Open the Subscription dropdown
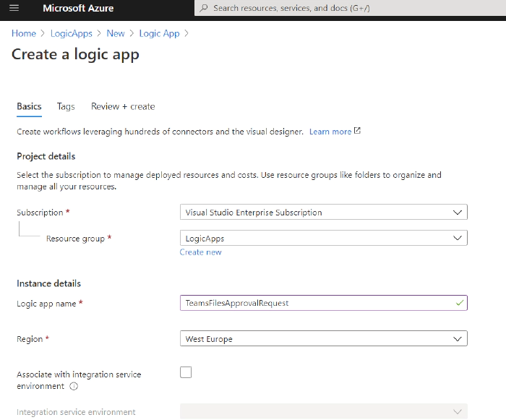506x420 pixels. coord(324,212)
